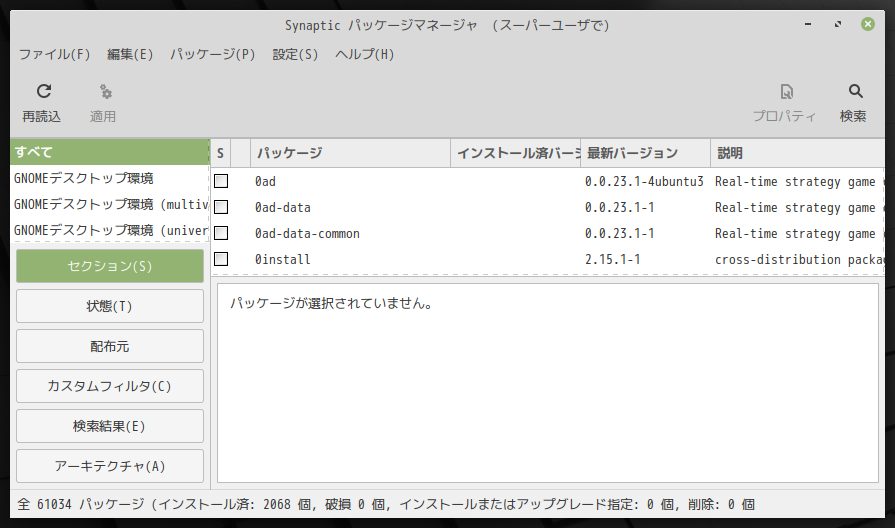Select the 0ad-data package name
895x528 pixels.
[x=283, y=207]
